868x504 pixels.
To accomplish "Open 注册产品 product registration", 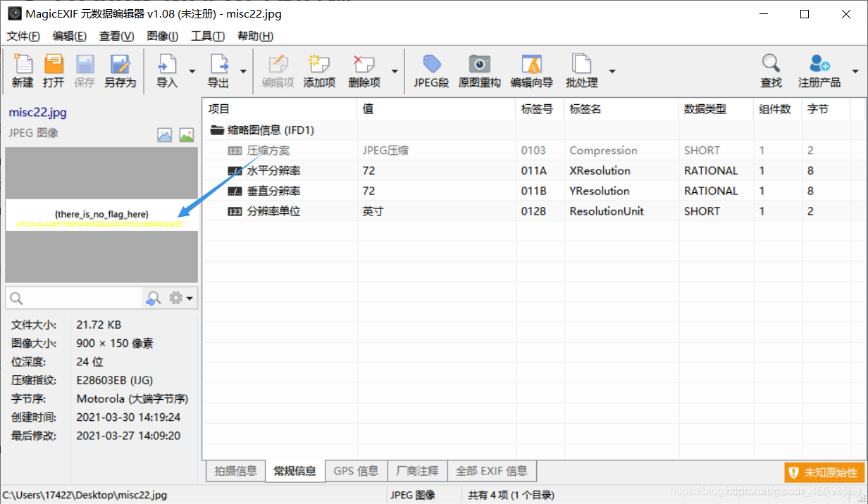I will 818,70.
